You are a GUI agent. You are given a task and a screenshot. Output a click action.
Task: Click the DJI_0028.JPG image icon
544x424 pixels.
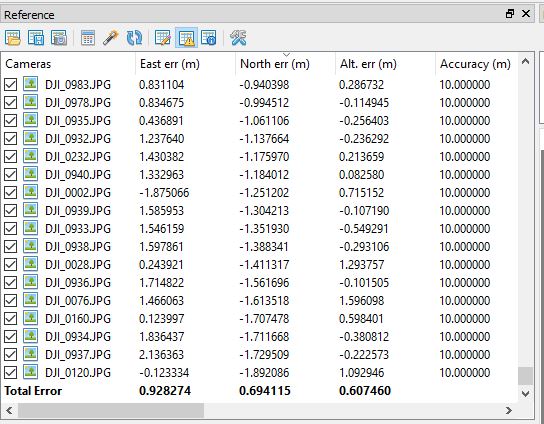coord(31,264)
